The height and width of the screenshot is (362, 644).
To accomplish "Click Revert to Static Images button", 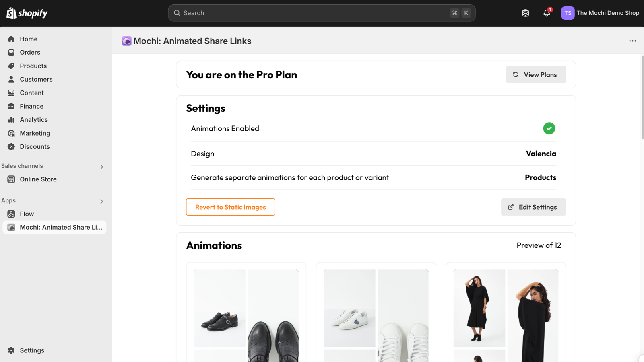I will point(230,207).
